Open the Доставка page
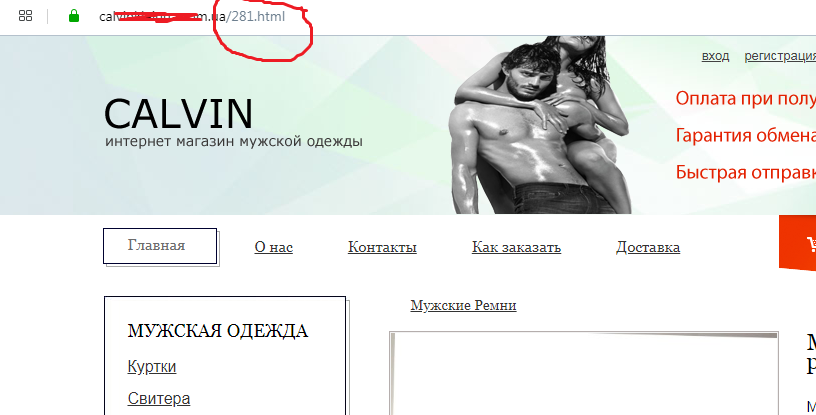 coord(648,247)
